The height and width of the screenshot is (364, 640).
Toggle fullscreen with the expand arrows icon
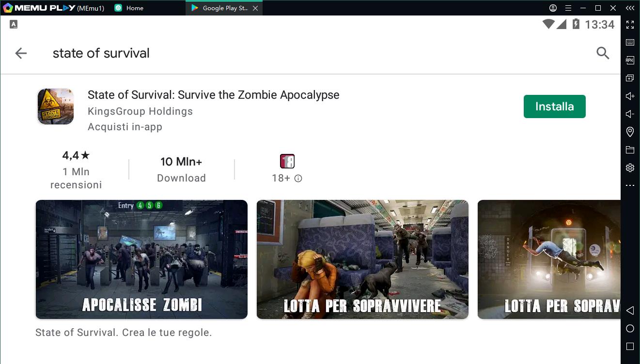coord(630,24)
